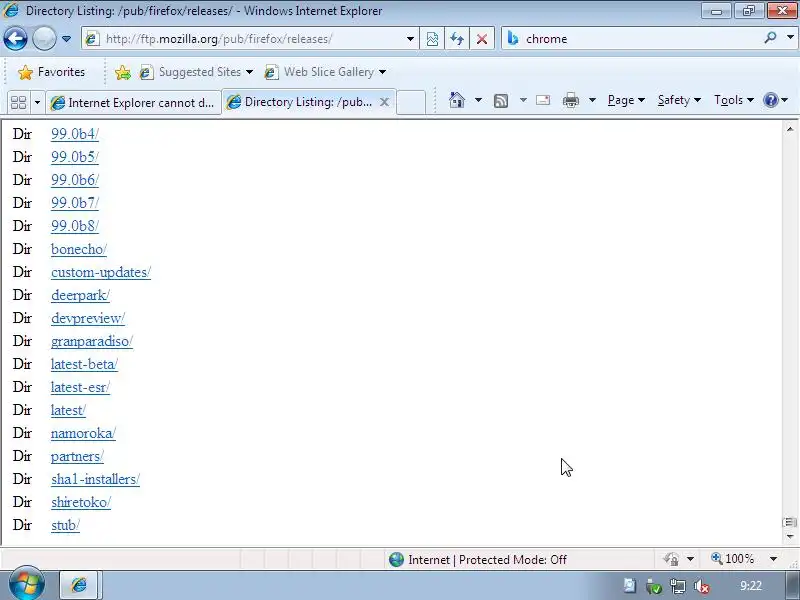Open the 99.0b8/ directory link
This screenshot has height=600, width=800.
pyautogui.click(x=74, y=226)
